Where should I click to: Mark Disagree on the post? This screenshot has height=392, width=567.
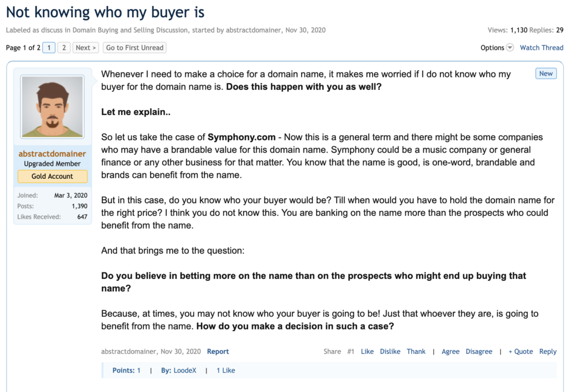click(x=479, y=352)
